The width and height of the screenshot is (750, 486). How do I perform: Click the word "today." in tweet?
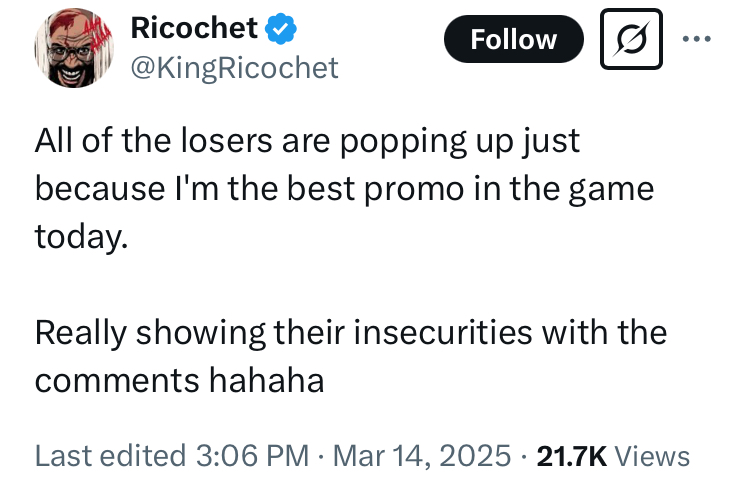coord(82,237)
